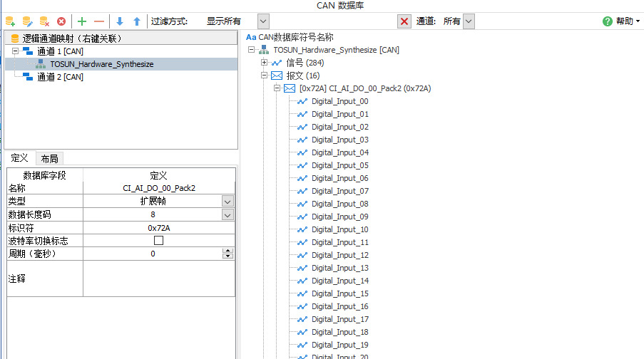
Task: Select signal Digital_Input_01
Action: (x=339, y=114)
